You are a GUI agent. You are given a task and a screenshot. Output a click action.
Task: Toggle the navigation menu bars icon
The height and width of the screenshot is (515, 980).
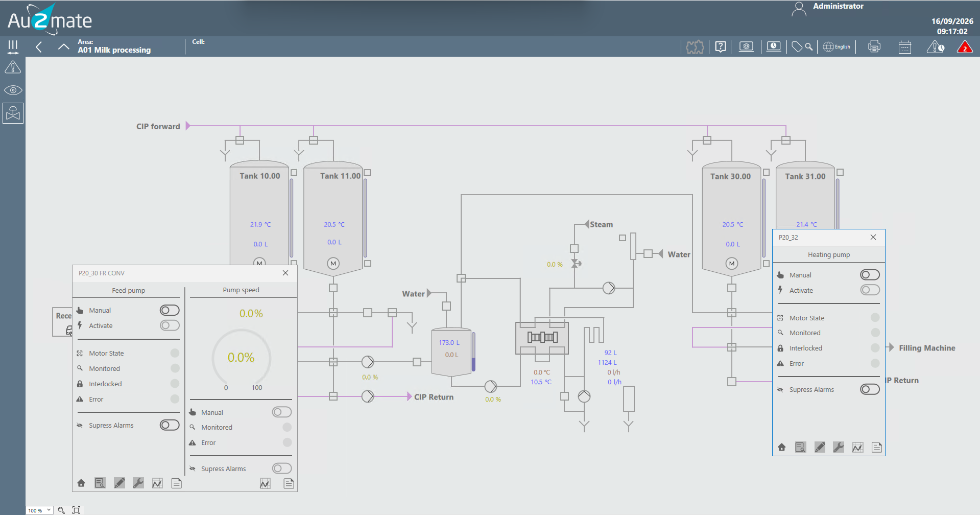point(13,47)
